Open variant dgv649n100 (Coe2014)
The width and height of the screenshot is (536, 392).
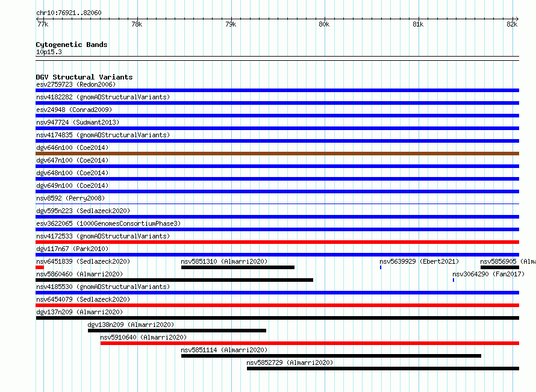(x=72, y=185)
